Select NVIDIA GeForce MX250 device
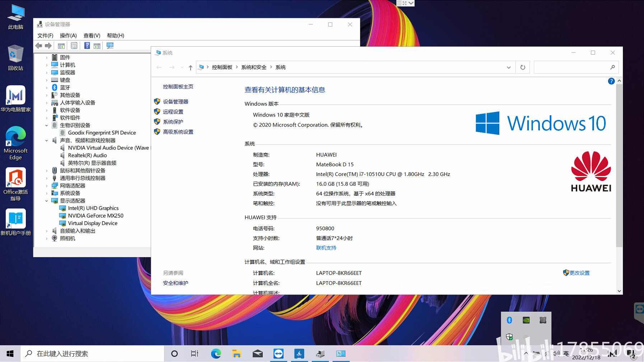 coord(96,216)
